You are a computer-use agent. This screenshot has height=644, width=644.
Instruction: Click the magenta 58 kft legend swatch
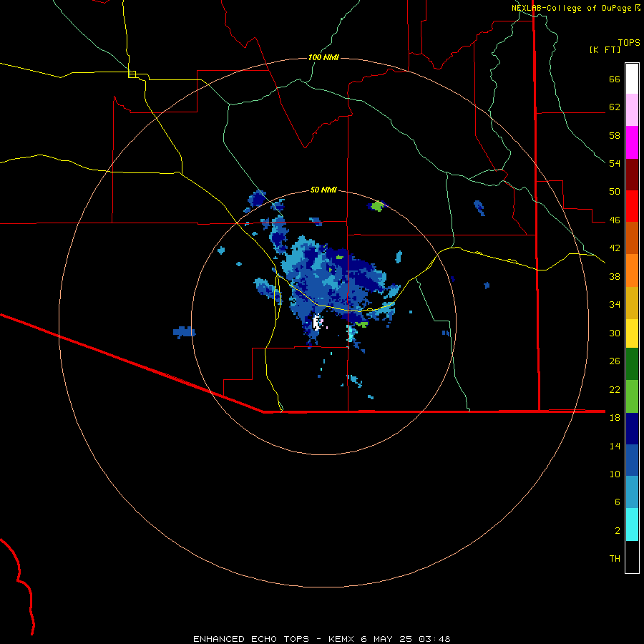(x=632, y=142)
